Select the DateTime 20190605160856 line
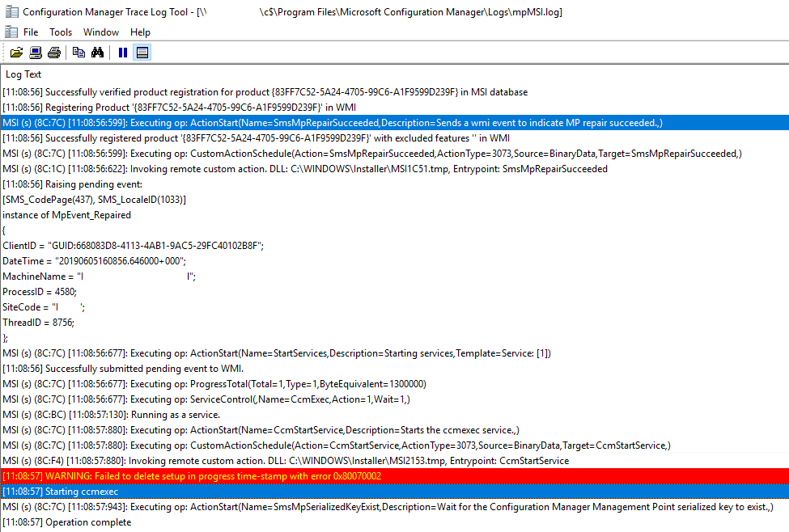The height and width of the screenshot is (532, 789). click(x=395, y=261)
